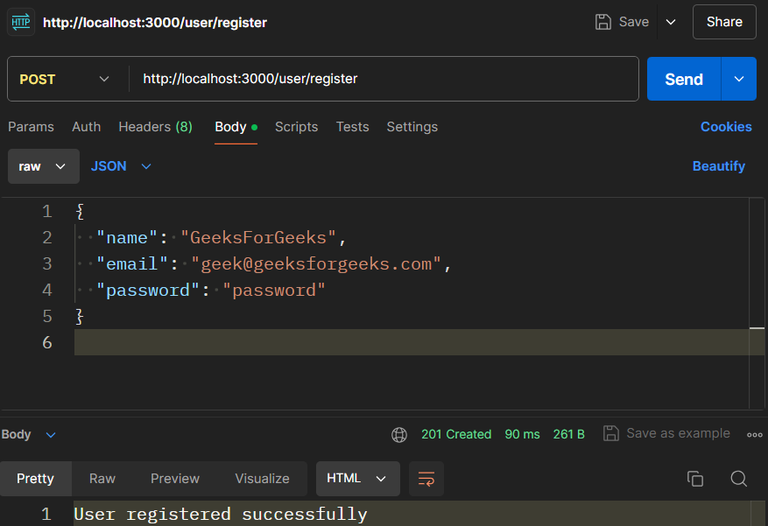Click the Share button
The width and height of the screenshot is (768, 526).
click(724, 22)
